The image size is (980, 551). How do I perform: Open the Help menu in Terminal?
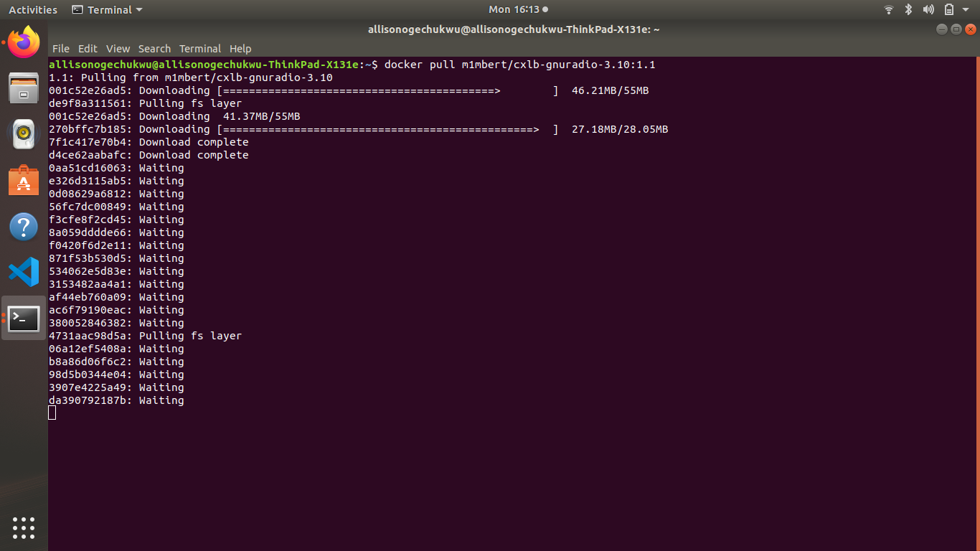[x=240, y=49]
